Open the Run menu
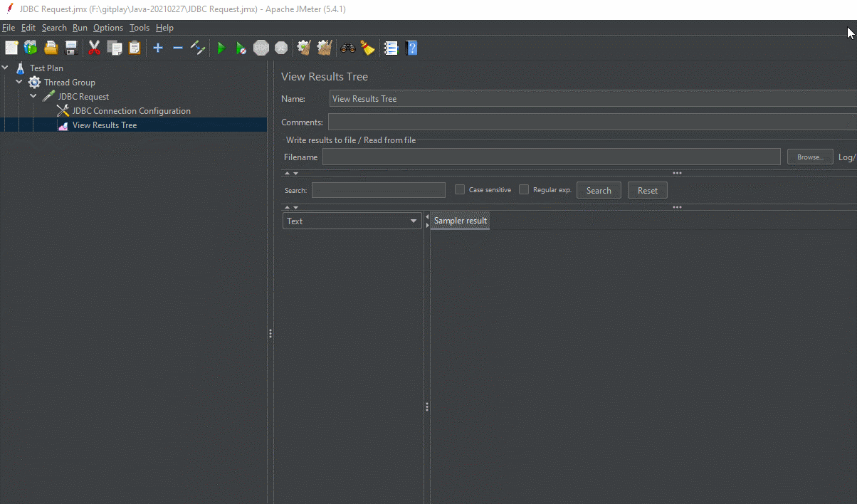 (x=80, y=28)
